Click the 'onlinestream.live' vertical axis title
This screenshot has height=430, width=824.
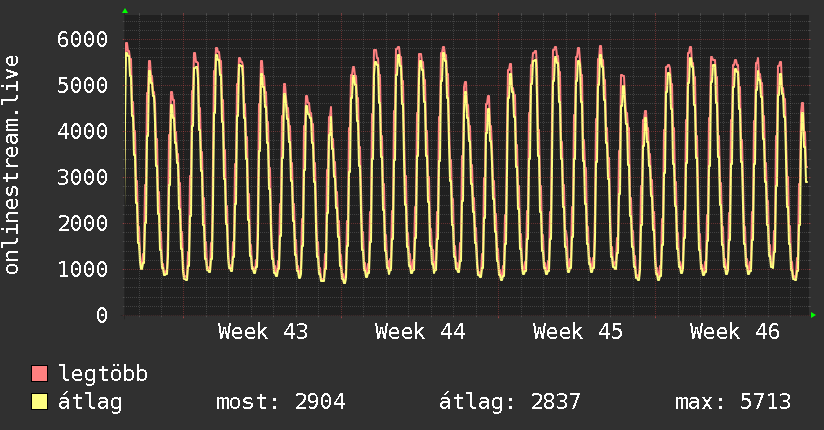[12, 165]
